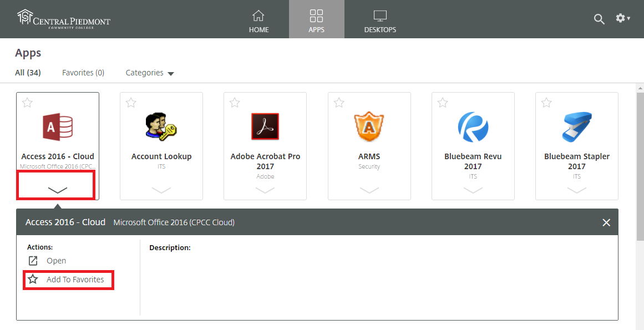Expand details chevron on ARMS card
The height and width of the screenshot is (330, 644).
click(369, 190)
